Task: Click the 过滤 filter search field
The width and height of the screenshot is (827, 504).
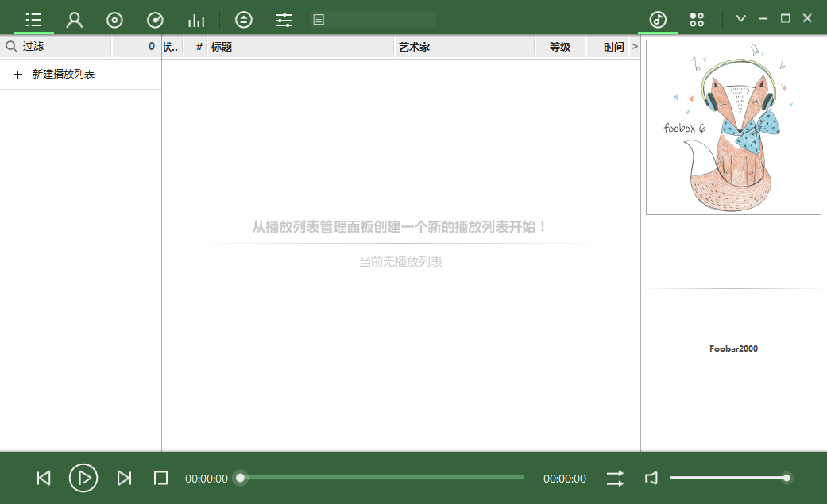Action: (64, 47)
